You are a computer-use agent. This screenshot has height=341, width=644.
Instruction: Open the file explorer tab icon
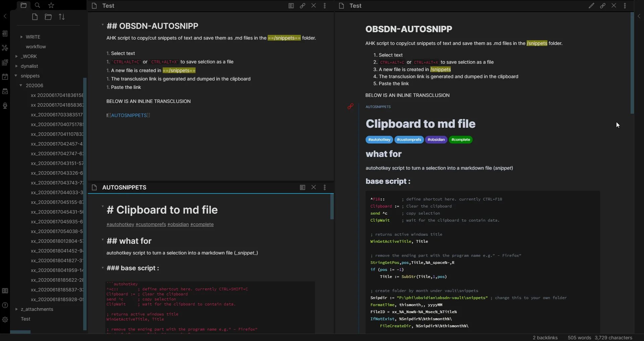tap(23, 5)
